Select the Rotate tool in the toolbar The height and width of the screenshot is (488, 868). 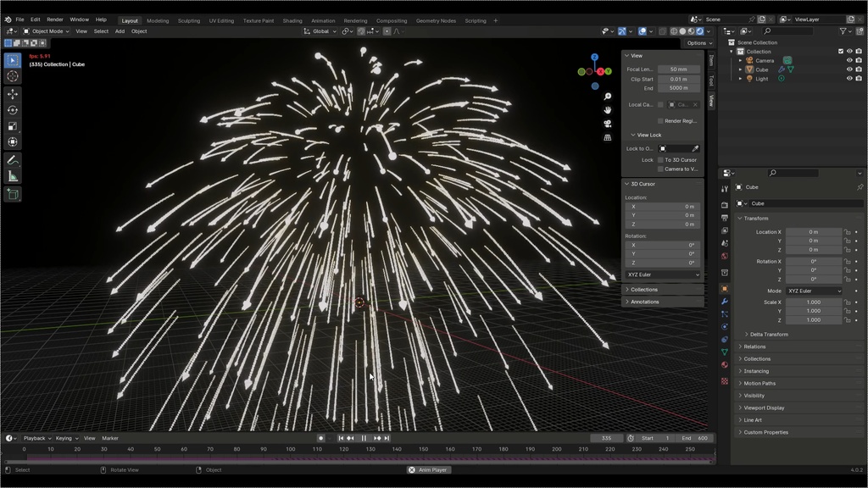click(13, 110)
